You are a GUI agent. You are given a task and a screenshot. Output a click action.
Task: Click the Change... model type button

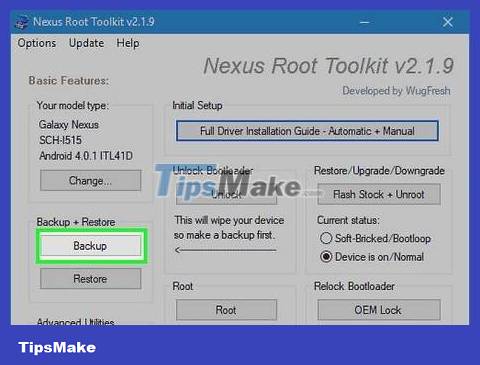point(90,180)
